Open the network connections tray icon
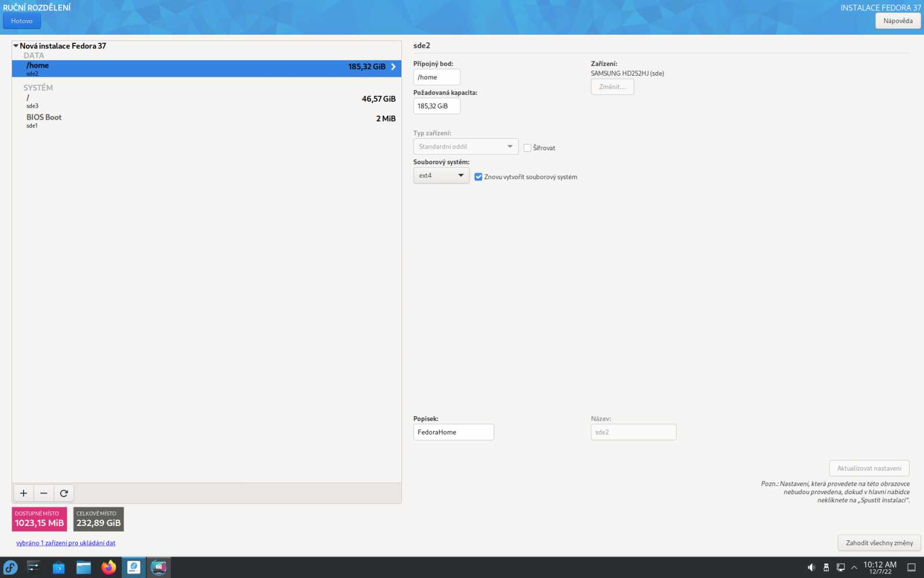 [841, 568]
